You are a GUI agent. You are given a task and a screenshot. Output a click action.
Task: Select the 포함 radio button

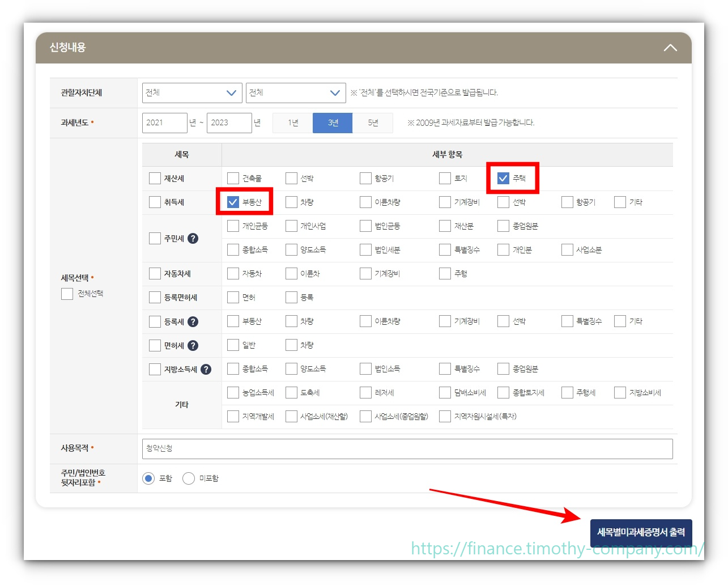coord(148,479)
